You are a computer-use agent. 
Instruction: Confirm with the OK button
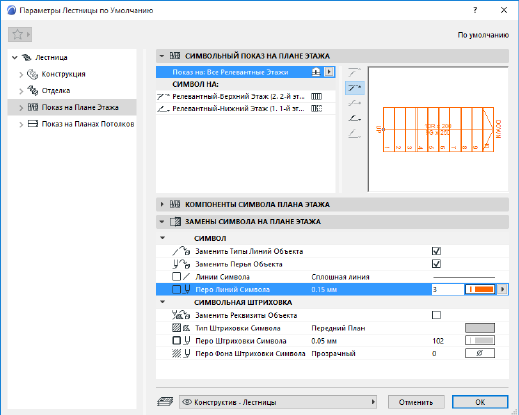coord(480,402)
